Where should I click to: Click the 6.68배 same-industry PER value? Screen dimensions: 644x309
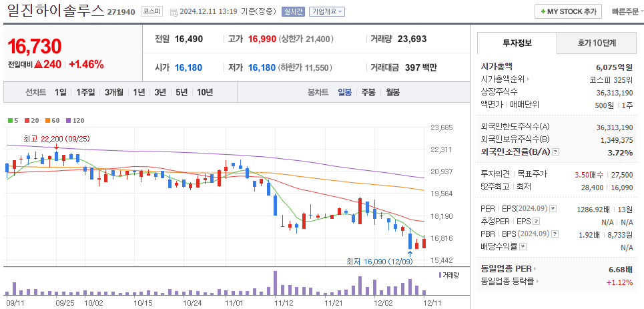click(x=621, y=270)
